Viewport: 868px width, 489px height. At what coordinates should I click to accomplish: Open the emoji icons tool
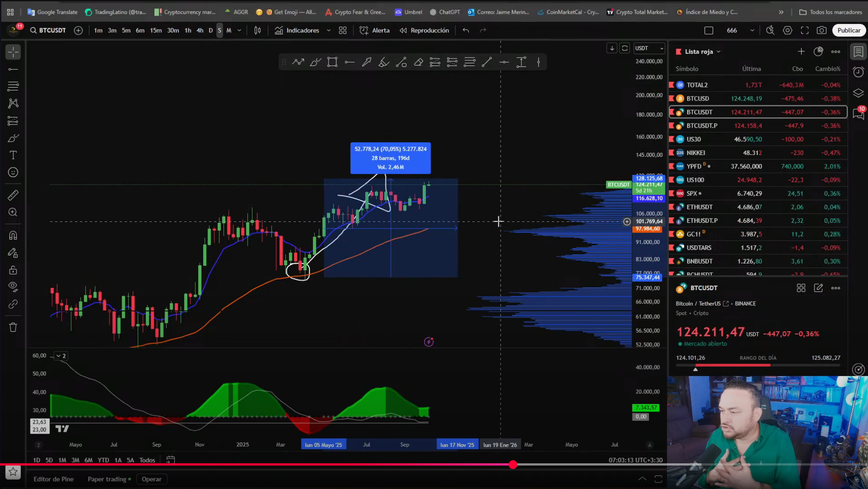(13, 172)
